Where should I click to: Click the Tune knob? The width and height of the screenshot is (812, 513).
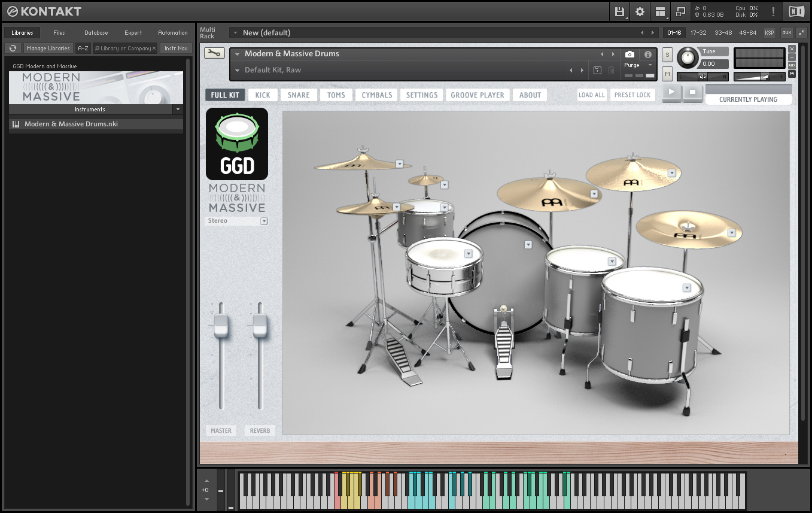[688, 57]
